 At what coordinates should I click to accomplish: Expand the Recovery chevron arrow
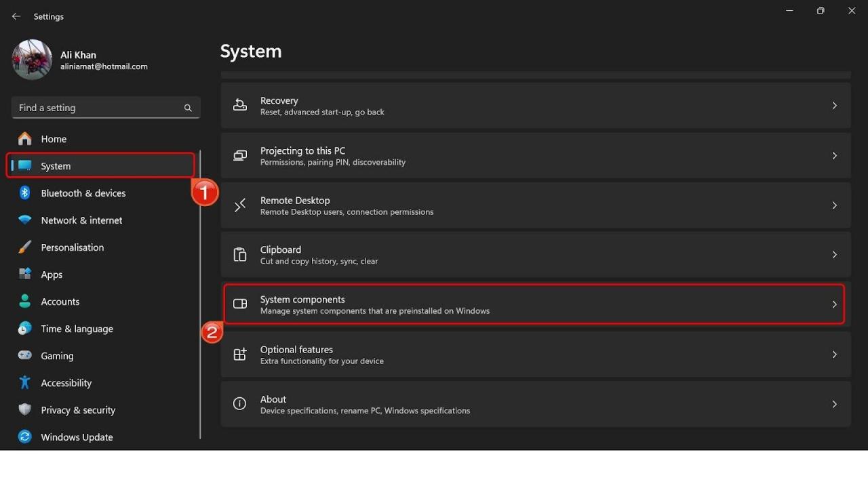point(835,106)
